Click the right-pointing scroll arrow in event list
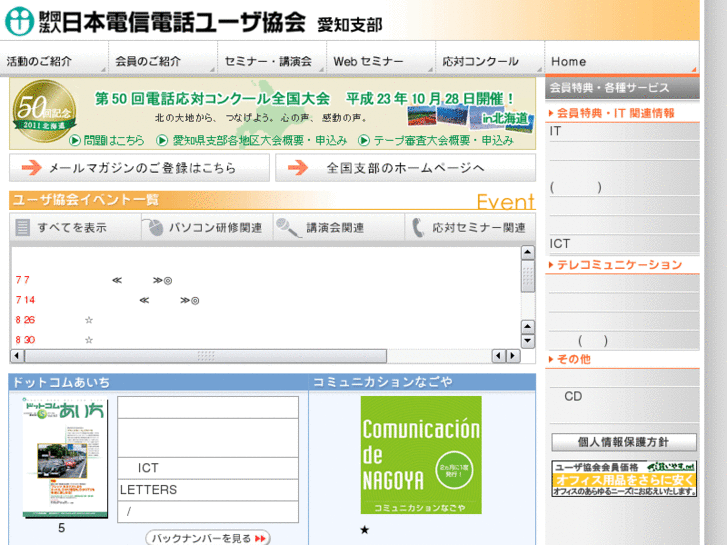 coord(512,356)
